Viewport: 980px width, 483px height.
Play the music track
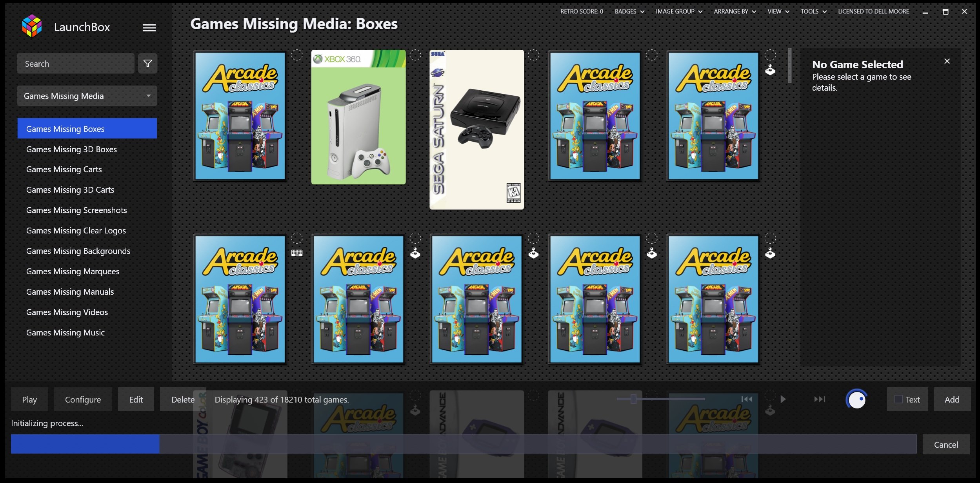pyautogui.click(x=783, y=399)
